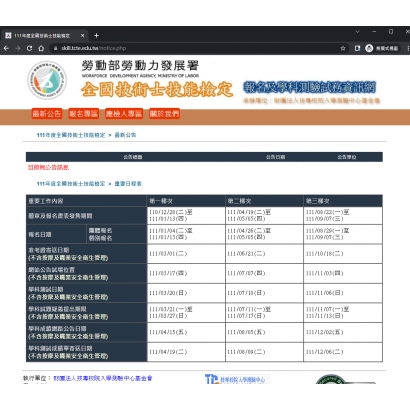Open the 報名專區 menu button
410x410 pixels.
click(83, 114)
